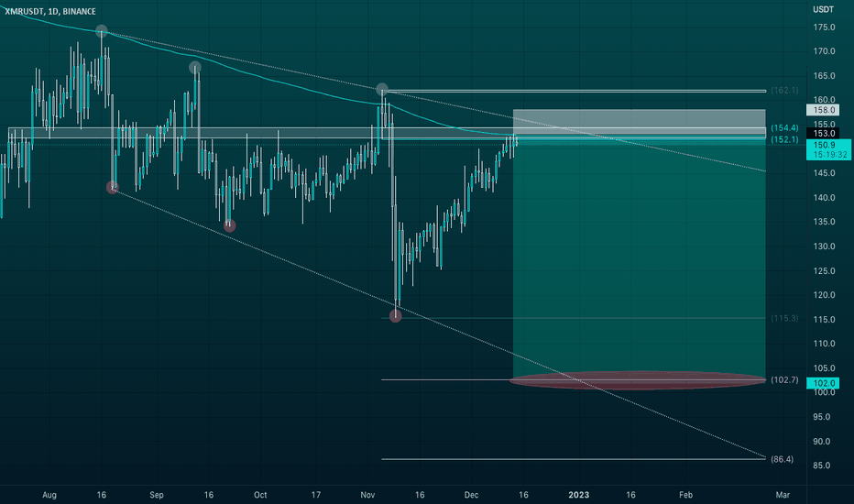Screen dimensions: 854x504
Task: Click the Oct label on time axis
Action: pos(260,495)
